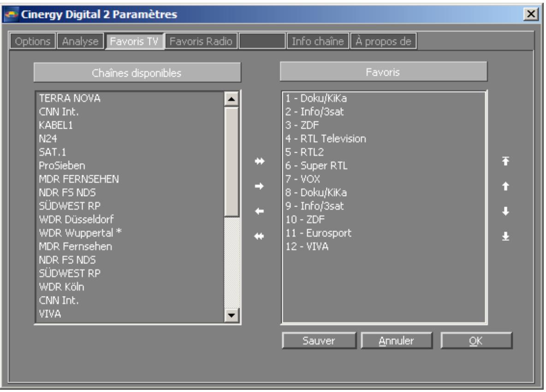Select WDR Düsseldorf channel
Image resolution: width=546 pixels, height=392 pixels.
pyautogui.click(x=130, y=220)
